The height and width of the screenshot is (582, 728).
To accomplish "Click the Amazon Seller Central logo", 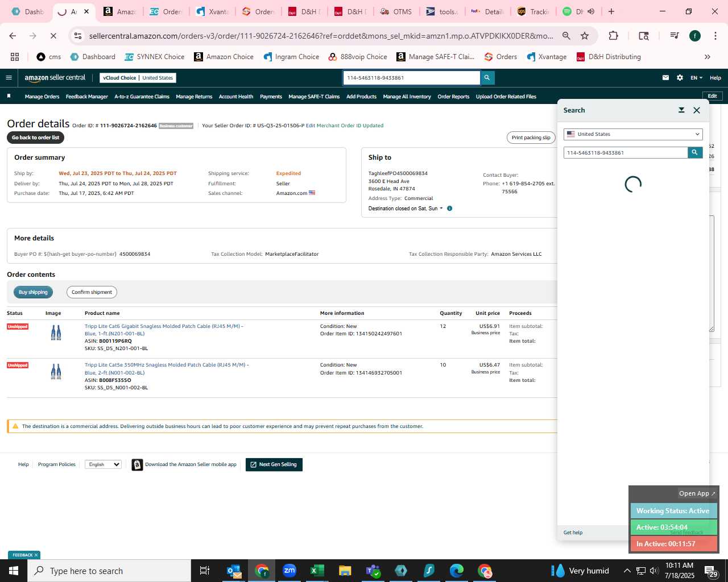I will [55, 78].
